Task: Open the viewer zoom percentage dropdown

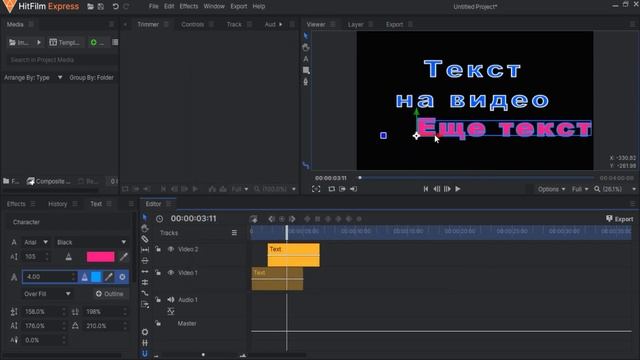Action: [x=615, y=189]
